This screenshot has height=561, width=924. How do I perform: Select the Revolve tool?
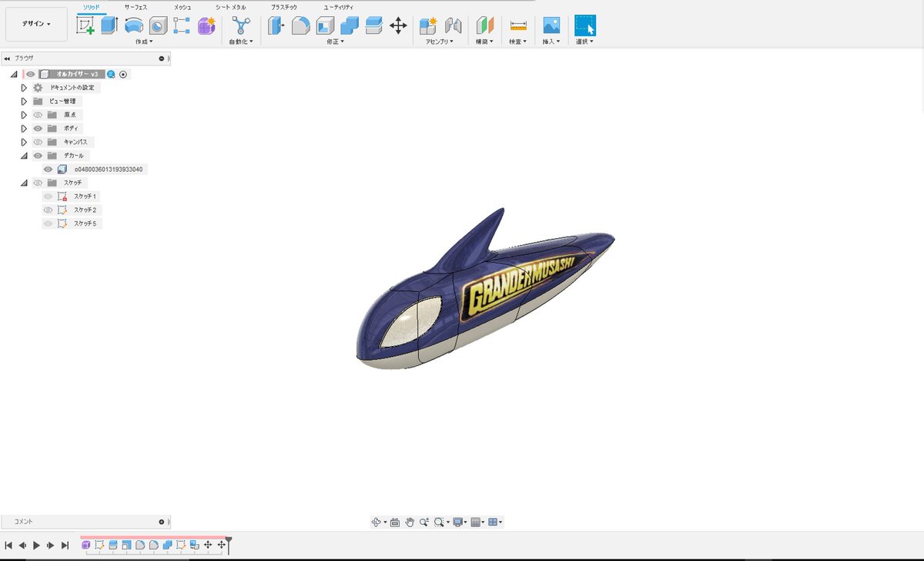[134, 25]
